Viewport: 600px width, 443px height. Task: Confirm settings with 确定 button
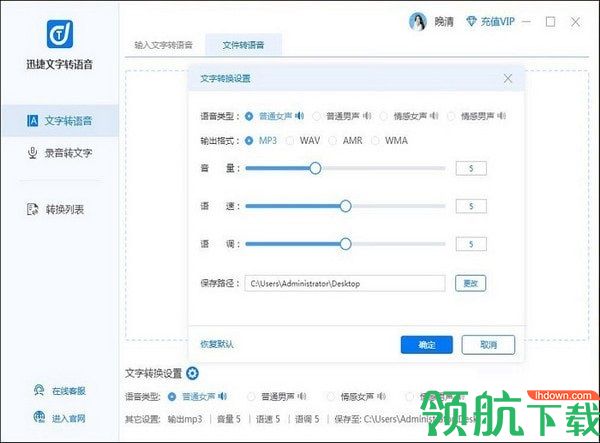427,345
